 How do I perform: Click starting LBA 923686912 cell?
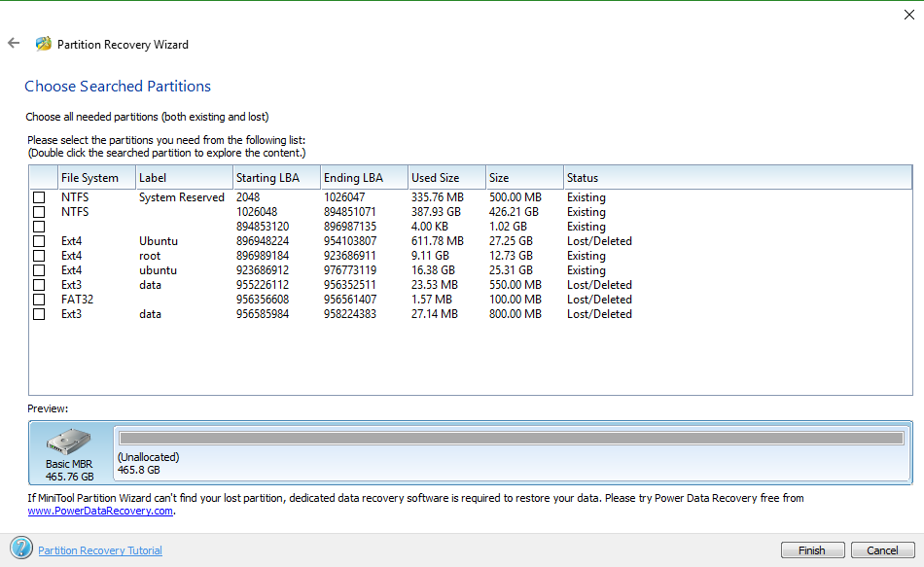tap(263, 270)
